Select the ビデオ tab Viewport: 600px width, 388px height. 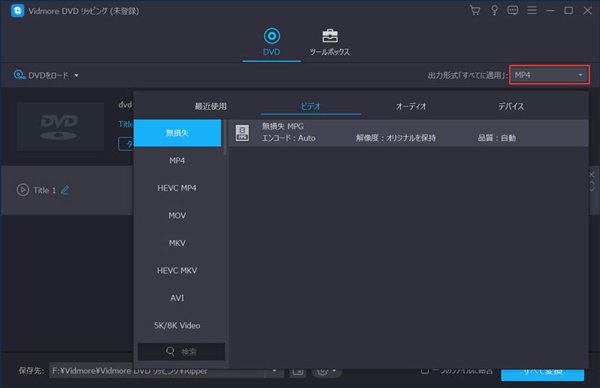coord(310,106)
